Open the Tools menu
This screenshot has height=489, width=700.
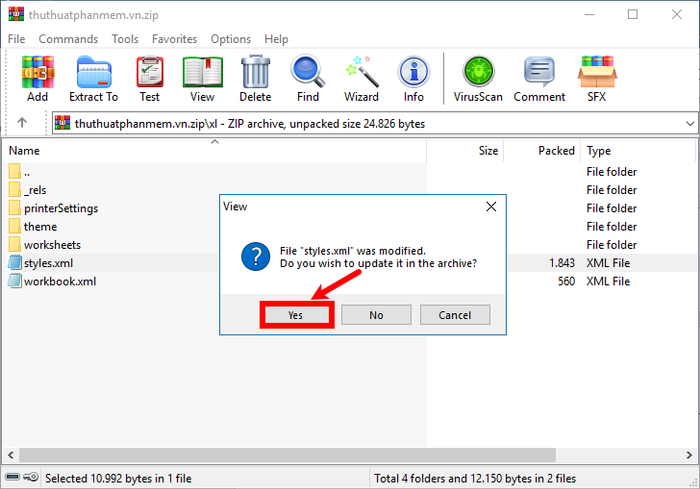125,39
